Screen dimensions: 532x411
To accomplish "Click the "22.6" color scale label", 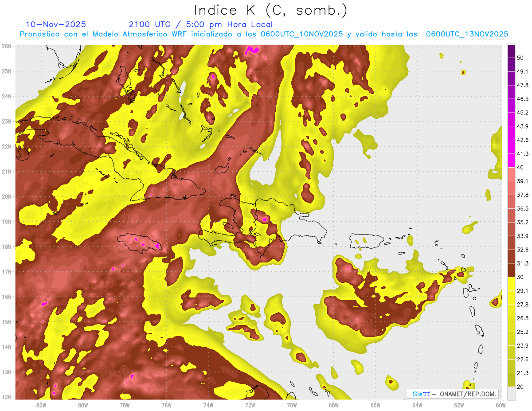I will point(523,359).
